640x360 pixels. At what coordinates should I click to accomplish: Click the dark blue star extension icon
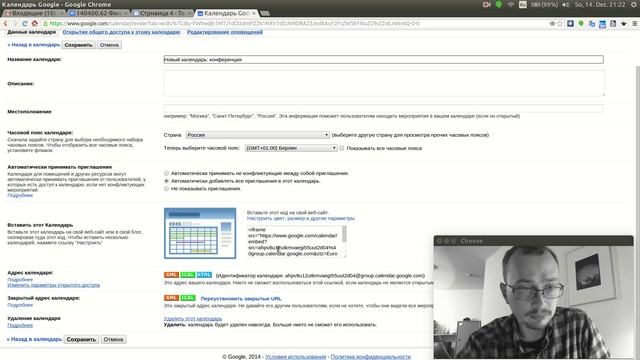pos(570,24)
